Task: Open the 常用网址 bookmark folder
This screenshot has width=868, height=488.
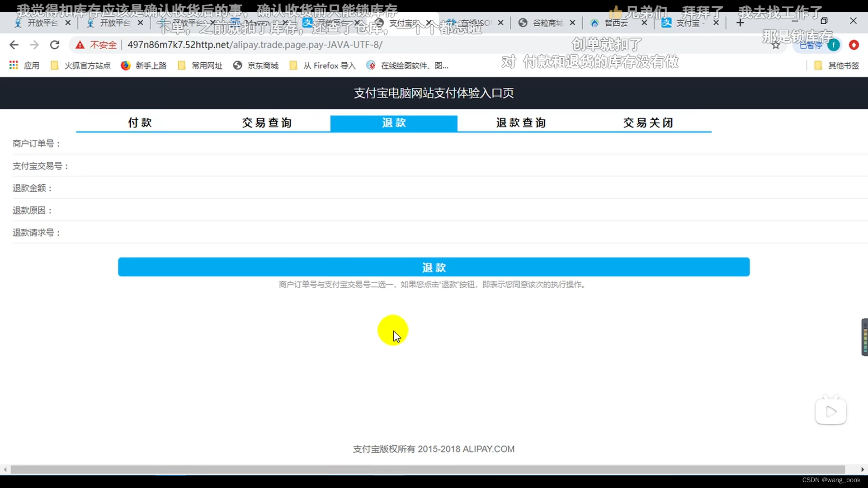Action: click(x=200, y=66)
